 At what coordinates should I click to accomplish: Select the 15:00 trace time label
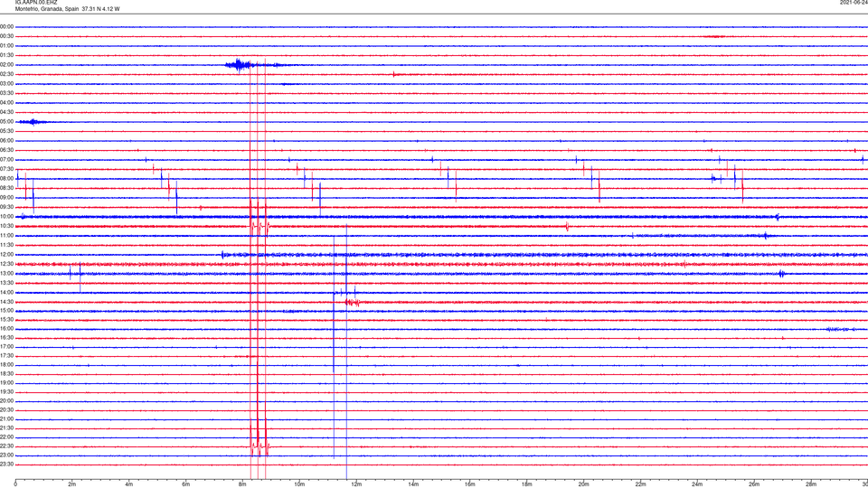click(6, 311)
